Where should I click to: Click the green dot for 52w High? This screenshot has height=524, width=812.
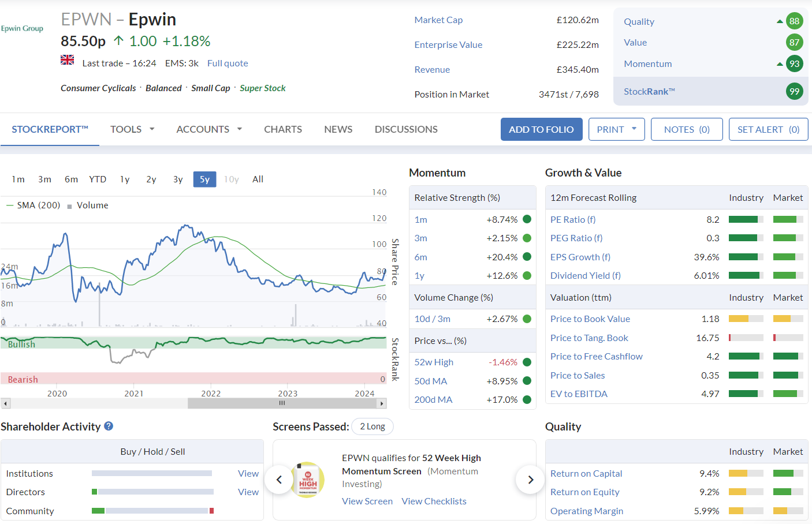pos(527,362)
